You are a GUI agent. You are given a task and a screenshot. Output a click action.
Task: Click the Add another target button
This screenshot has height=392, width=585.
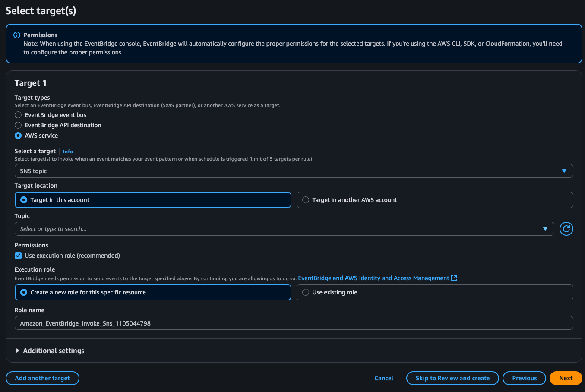(x=42, y=378)
